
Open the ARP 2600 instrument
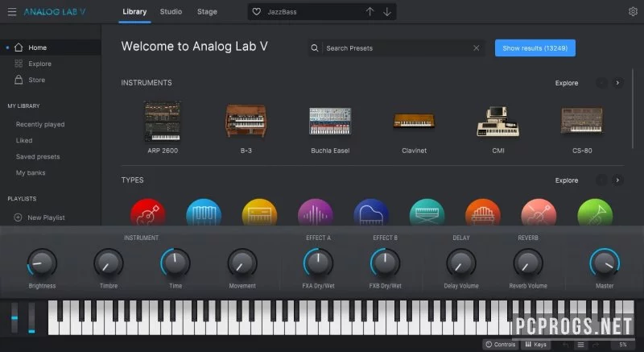163,127
